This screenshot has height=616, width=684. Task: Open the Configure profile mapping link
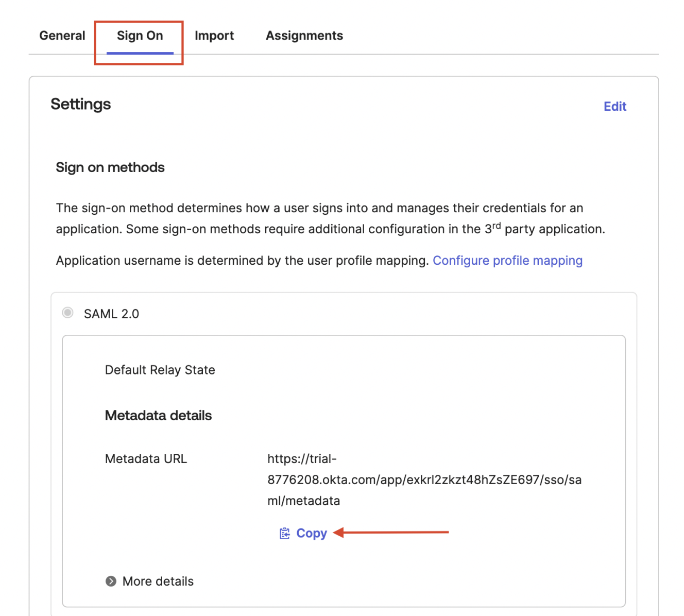507,261
